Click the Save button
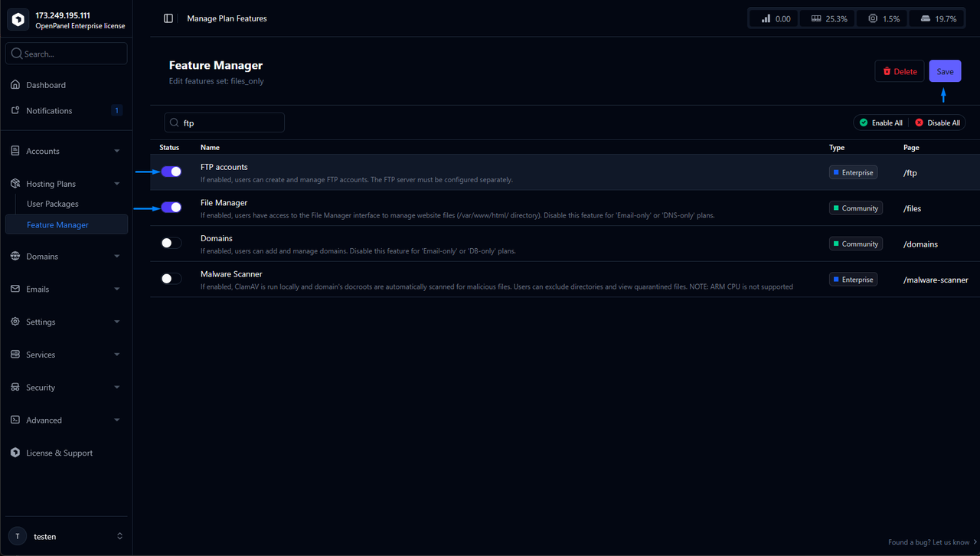Screen dimensions: 980x556 945,71
